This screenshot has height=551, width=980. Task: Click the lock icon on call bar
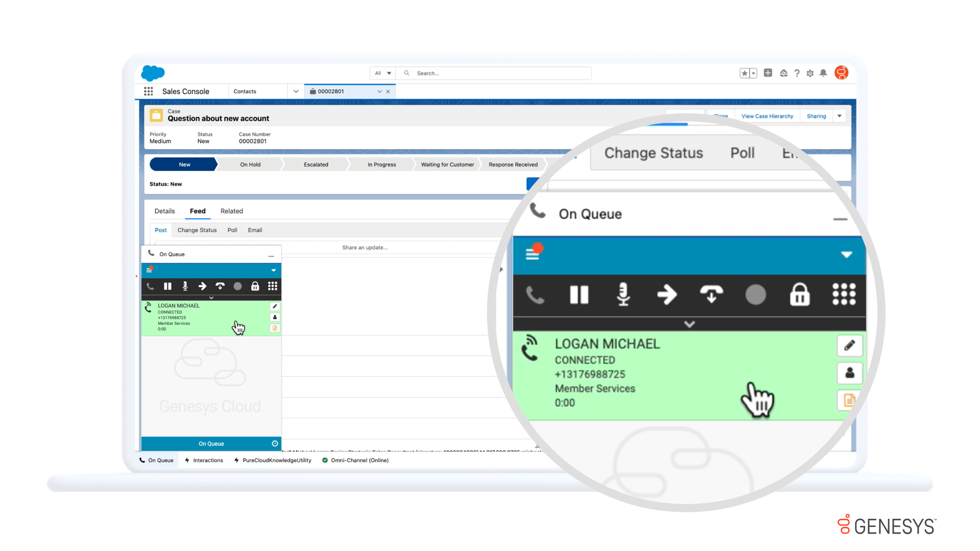254,286
